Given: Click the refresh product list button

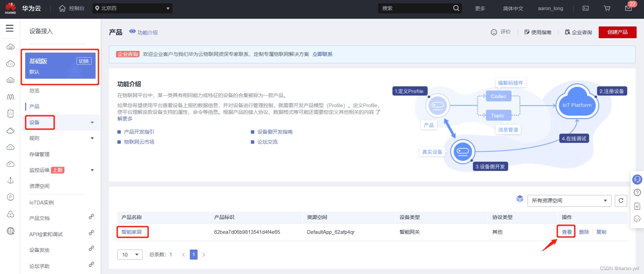Looking at the screenshot, I should (x=621, y=201).
